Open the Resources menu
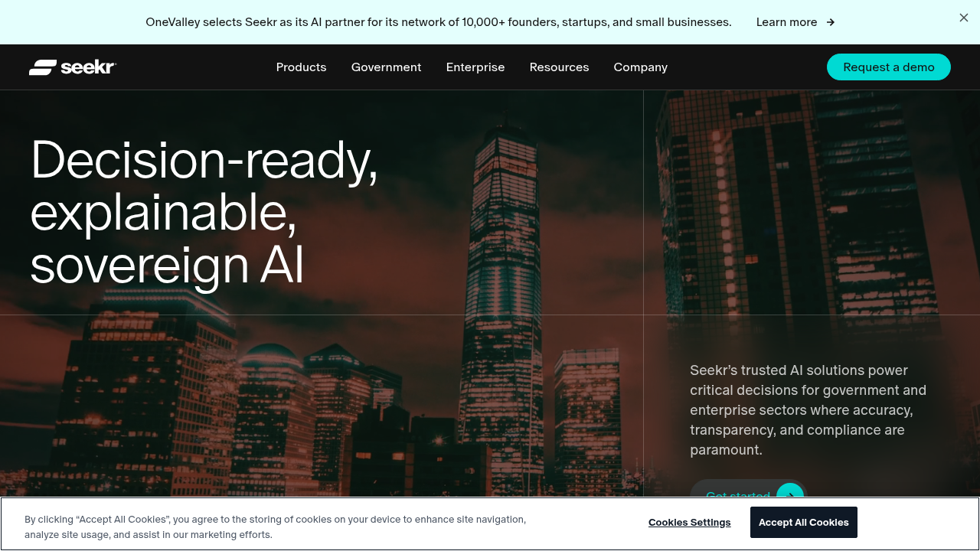This screenshot has height=551, width=980. tap(559, 67)
